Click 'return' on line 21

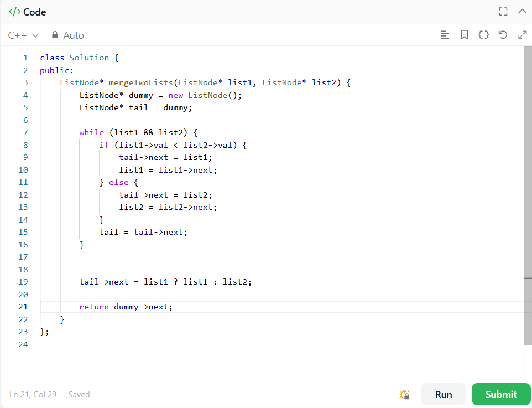pos(94,307)
